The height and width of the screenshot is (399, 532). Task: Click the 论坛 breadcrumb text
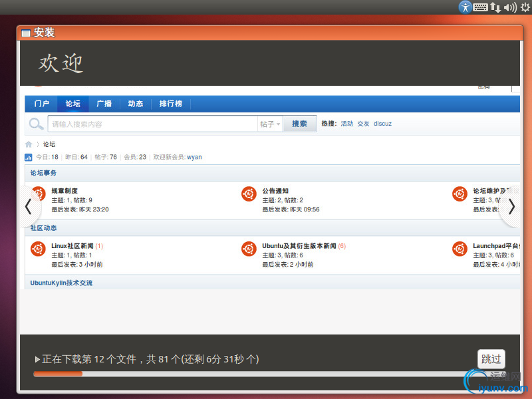(49, 144)
